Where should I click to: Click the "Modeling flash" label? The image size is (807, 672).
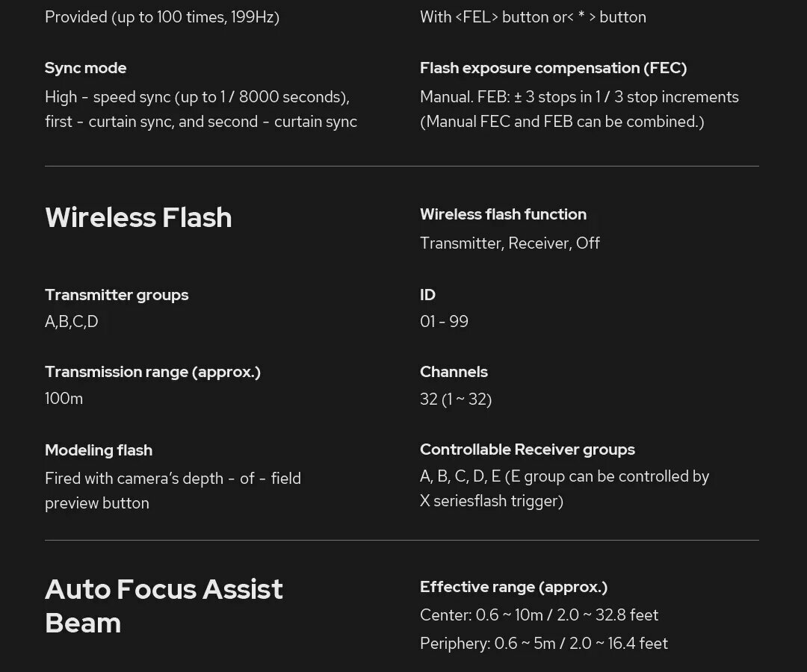tap(99, 450)
